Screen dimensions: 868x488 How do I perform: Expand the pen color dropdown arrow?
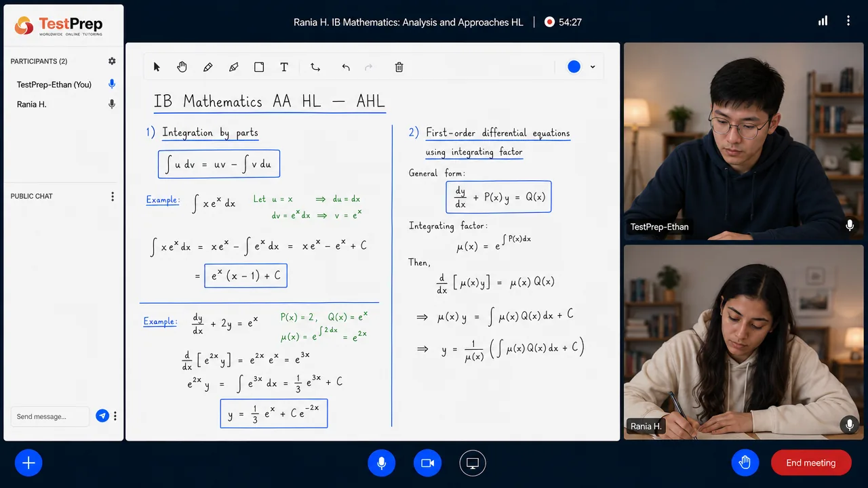point(593,67)
